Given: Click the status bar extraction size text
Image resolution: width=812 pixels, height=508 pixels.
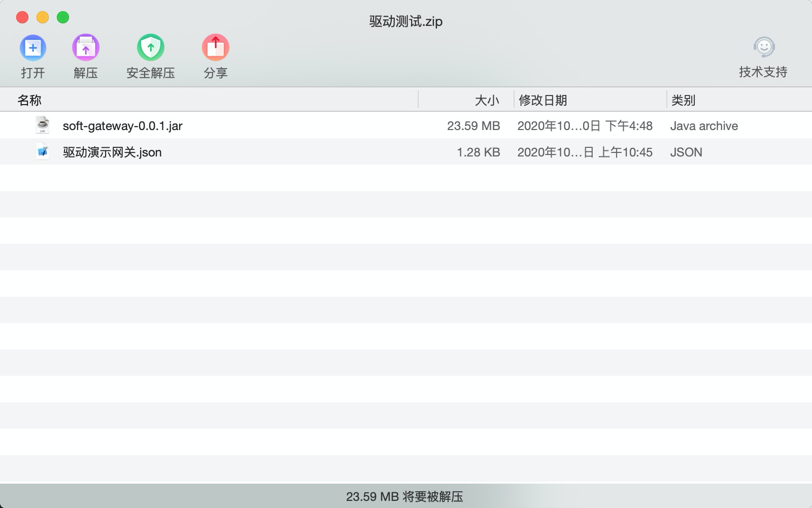Looking at the screenshot, I should [x=404, y=496].
